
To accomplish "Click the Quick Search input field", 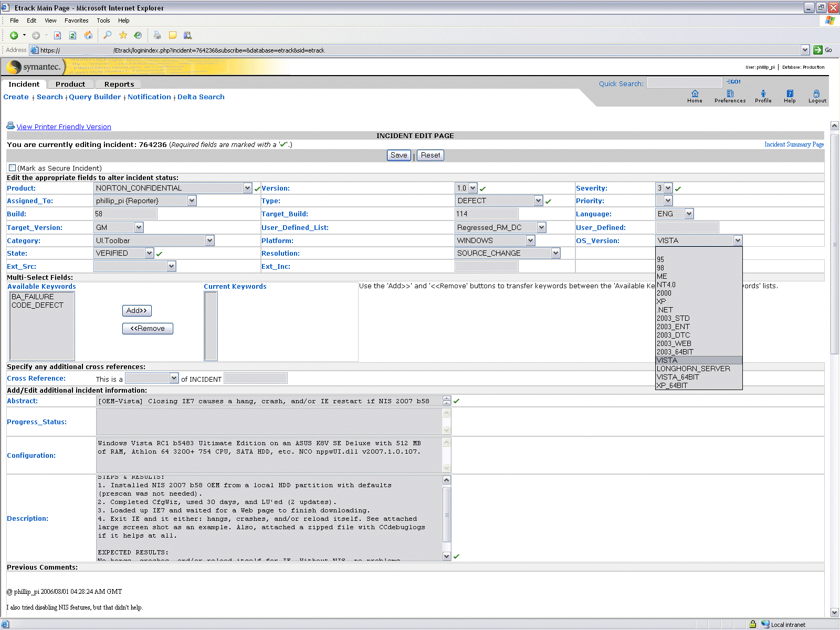I will [685, 82].
